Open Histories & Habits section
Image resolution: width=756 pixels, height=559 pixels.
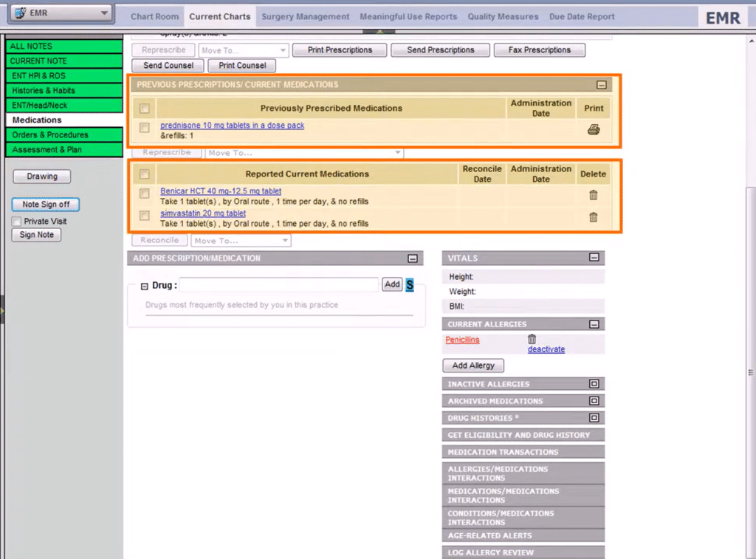tap(64, 91)
